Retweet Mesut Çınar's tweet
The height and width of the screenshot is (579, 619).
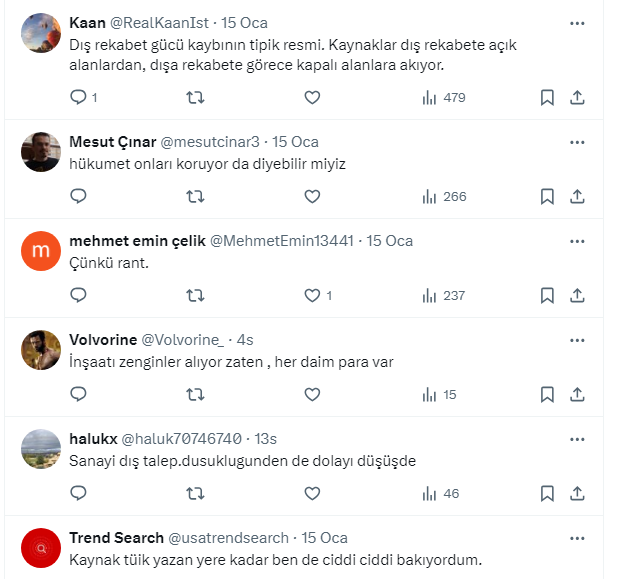coord(196,196)
